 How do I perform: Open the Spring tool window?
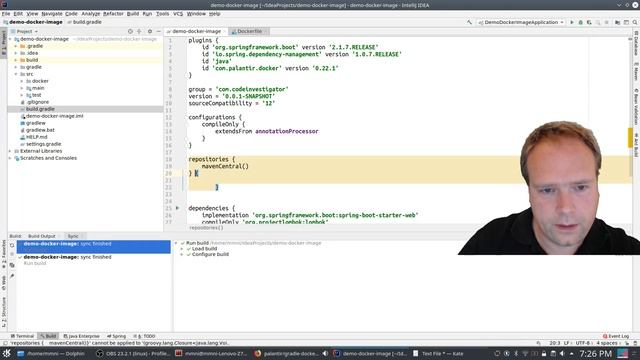tap(117, 336)
